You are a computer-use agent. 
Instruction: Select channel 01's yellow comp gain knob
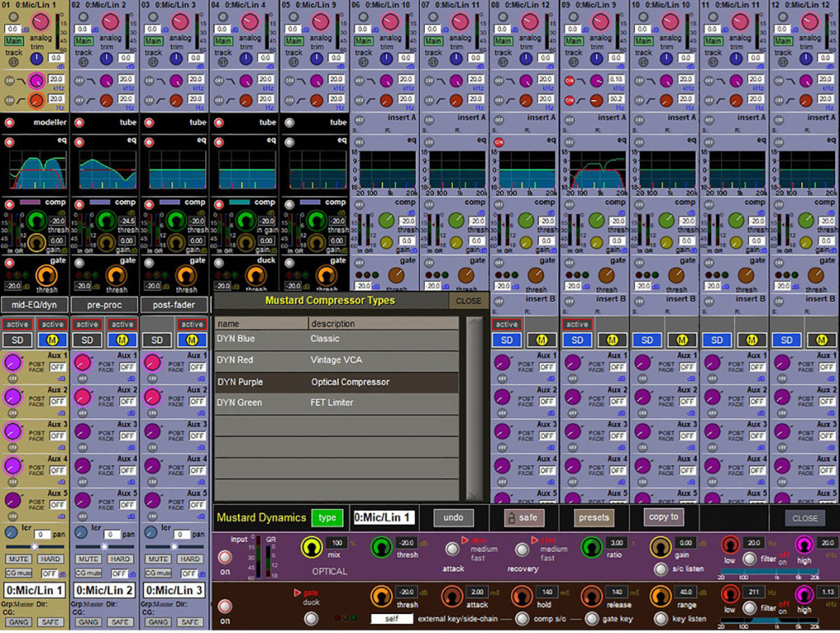pos(36,244)
